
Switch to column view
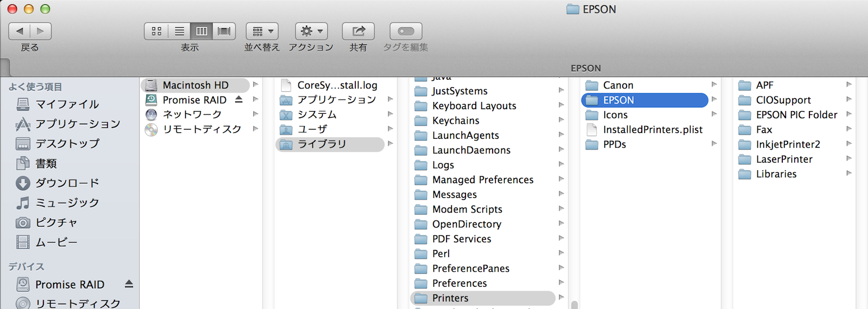click(x=201, y=31)
